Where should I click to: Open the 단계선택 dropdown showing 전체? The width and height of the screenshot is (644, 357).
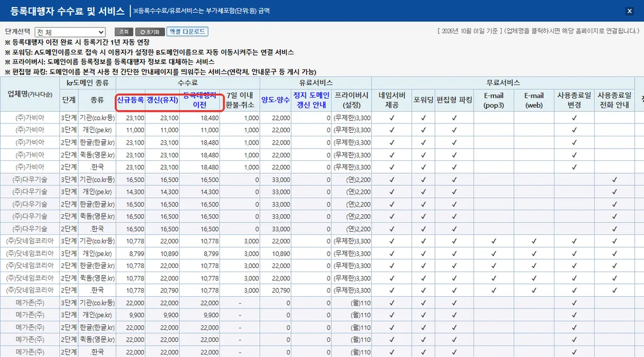[70, 32]
